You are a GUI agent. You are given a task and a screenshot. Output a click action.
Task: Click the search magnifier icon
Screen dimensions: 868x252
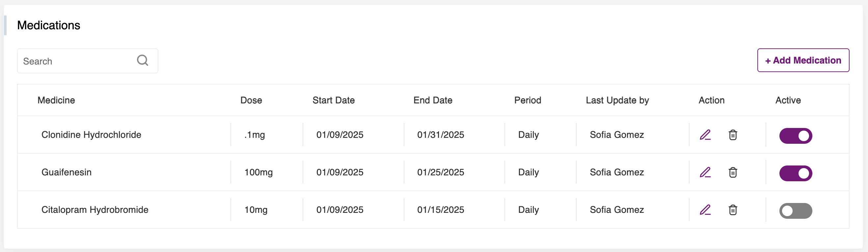[x=143, y=61]
